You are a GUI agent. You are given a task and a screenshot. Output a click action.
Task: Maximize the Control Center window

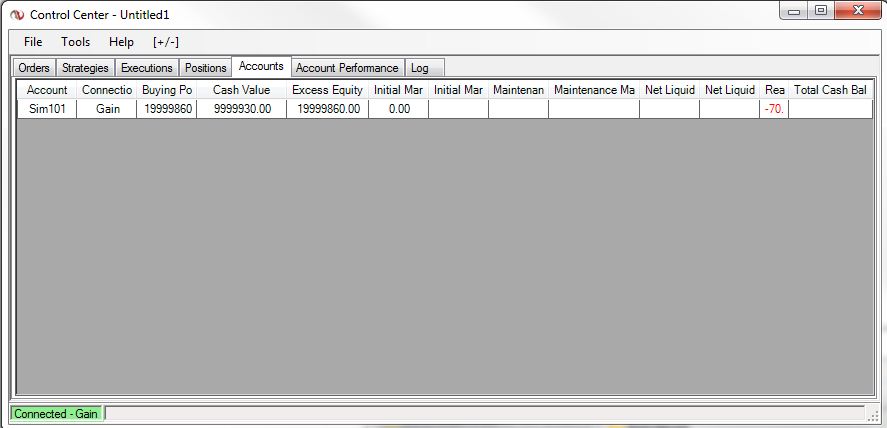pyautogui.click(x=821, y=11)
